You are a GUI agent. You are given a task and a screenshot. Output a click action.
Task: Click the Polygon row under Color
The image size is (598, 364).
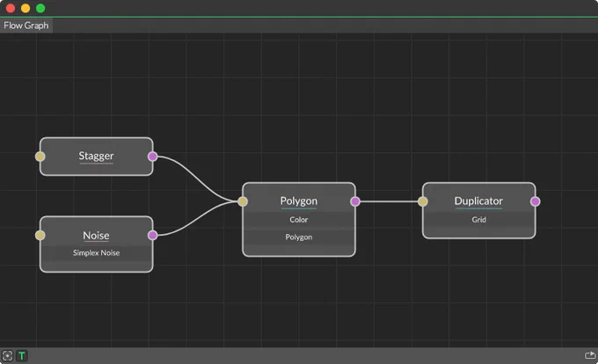(299, 237)
